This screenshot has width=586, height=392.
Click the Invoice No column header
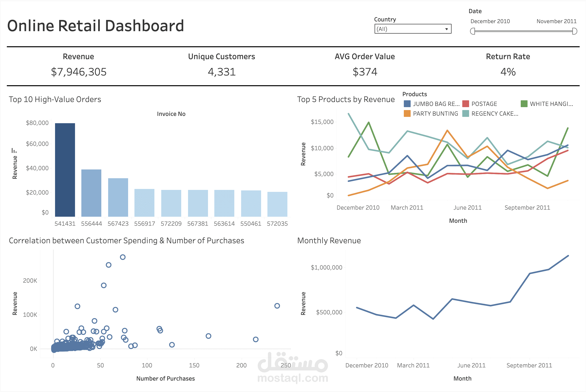pyautogui.click(x=171, y=114)
